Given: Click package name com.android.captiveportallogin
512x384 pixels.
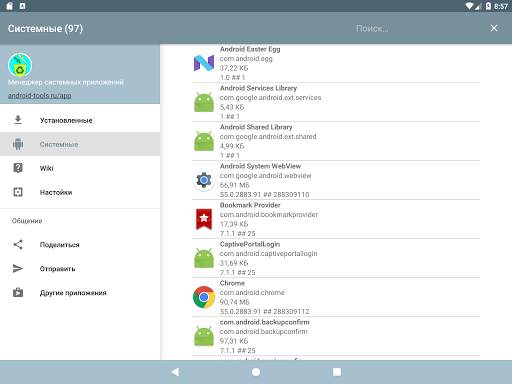Looking at the screenshot, I should click(x=269, y=254).
